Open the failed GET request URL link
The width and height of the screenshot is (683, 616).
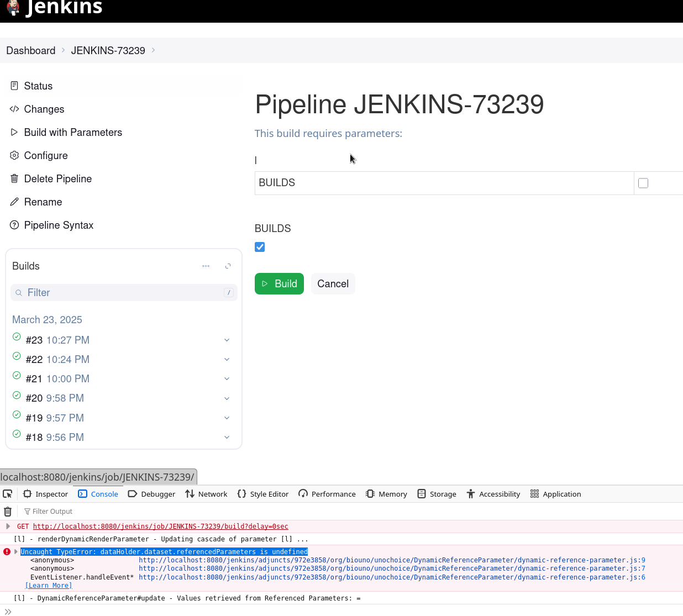161,527
